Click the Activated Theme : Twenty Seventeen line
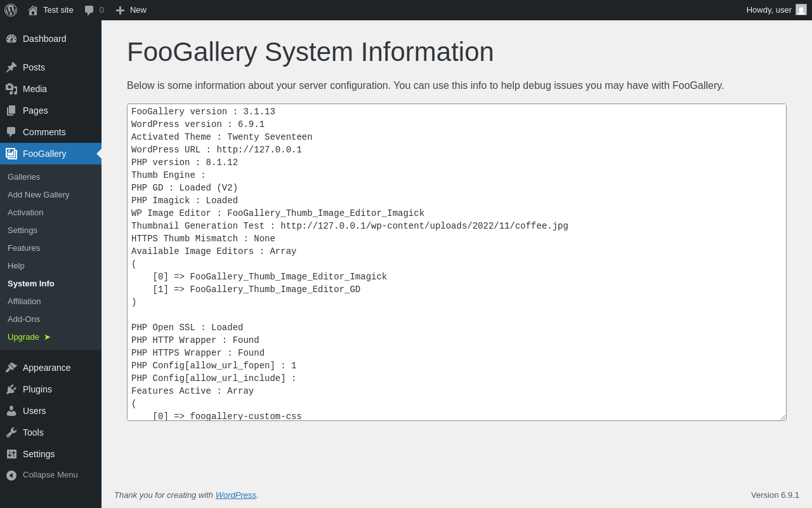Screen dimensions: 812x508 point(222,137)
